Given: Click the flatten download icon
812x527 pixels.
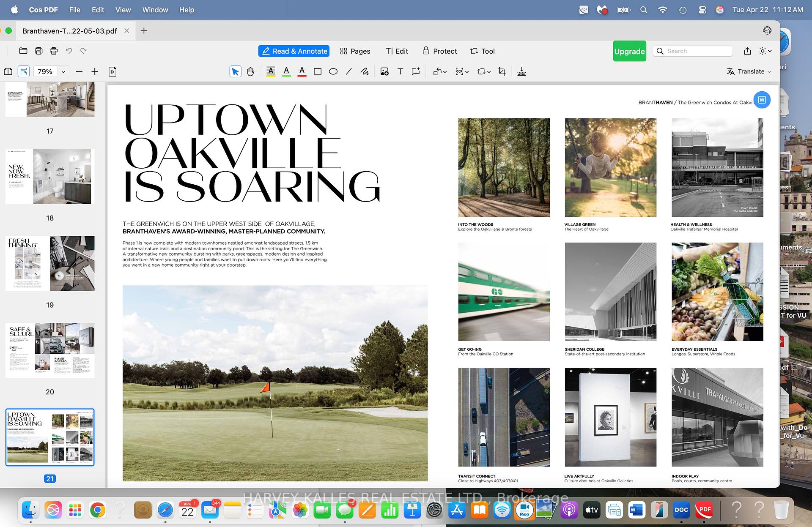Looking at the screenshot, I should click(522, 72).
